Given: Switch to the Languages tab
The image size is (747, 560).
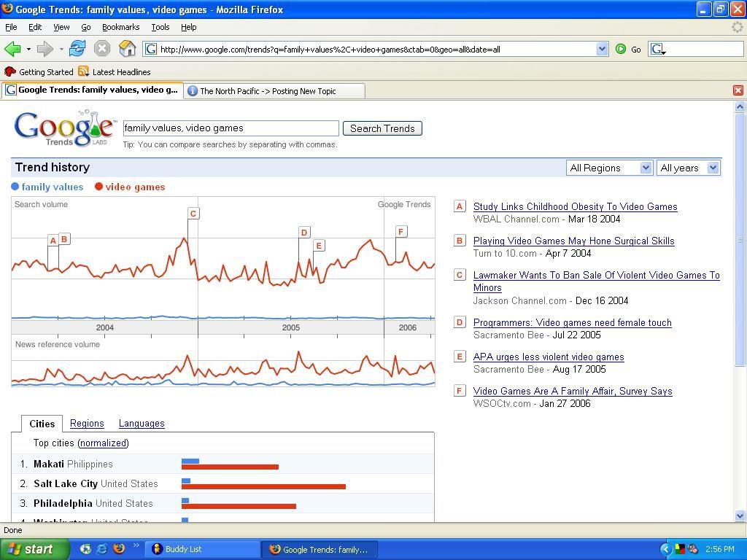Looking at the screenshot, I should (x=142, y=424).
